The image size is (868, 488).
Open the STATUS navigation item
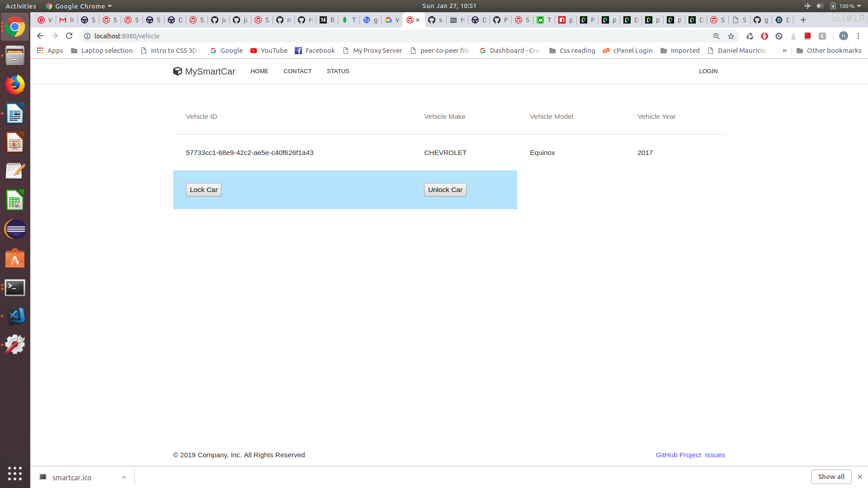[x=338, y=71]
